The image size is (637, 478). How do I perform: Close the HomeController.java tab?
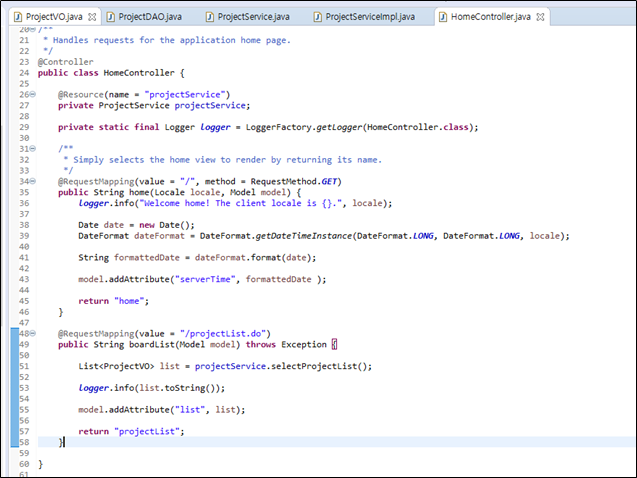click(x=540, y=17)
